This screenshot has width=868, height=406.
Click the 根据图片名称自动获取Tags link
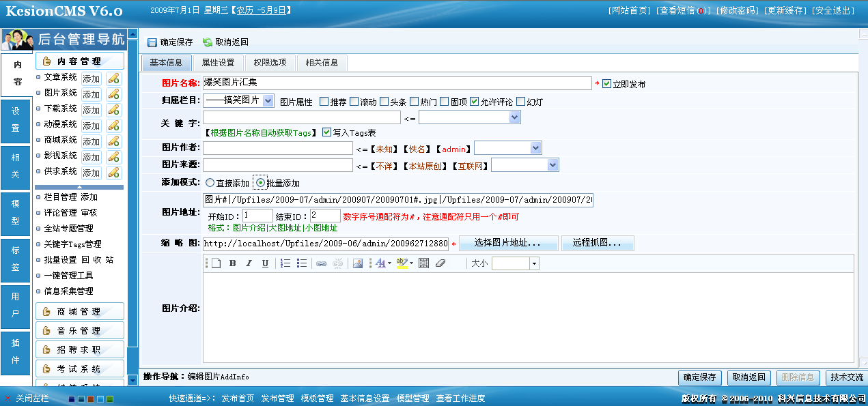click(261, 132)
